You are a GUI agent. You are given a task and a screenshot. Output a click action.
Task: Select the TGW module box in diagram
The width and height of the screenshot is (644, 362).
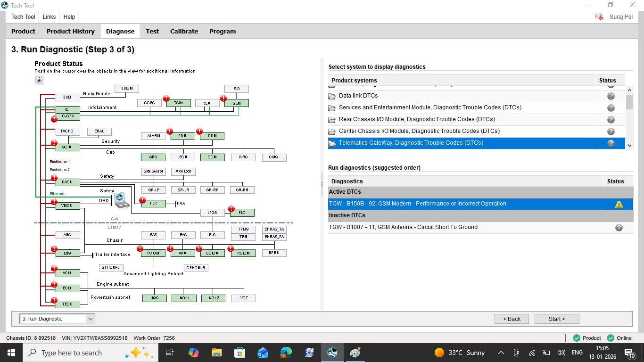178,103
